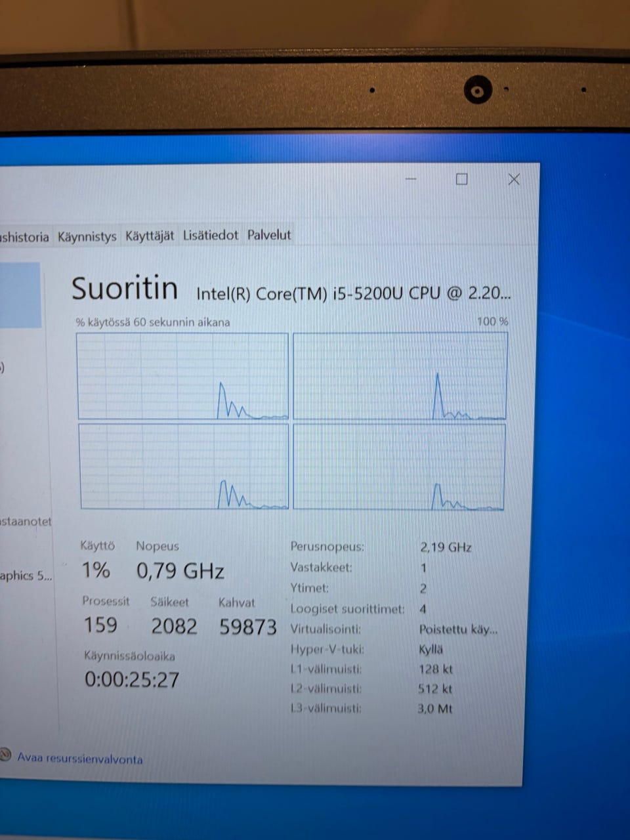Select the highlighted Suoritin sidebar item
630x840 pixels.
(x=20, y=295)
